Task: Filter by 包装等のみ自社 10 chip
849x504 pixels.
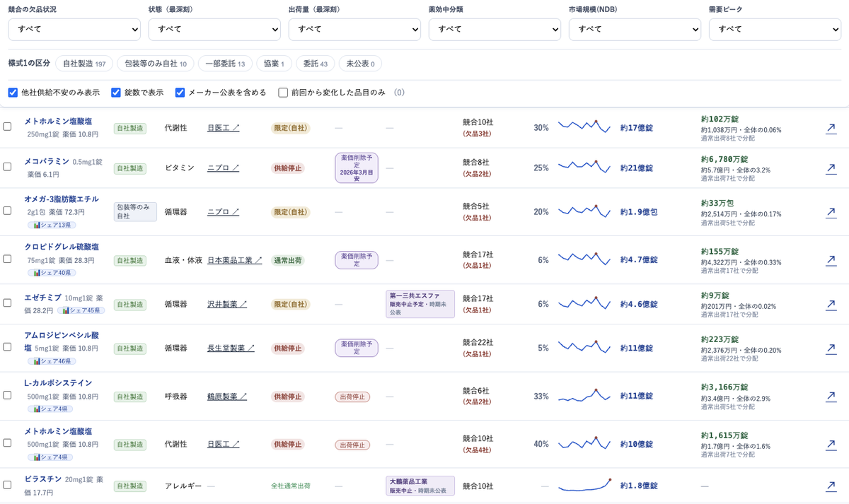Action: (156, 64)
